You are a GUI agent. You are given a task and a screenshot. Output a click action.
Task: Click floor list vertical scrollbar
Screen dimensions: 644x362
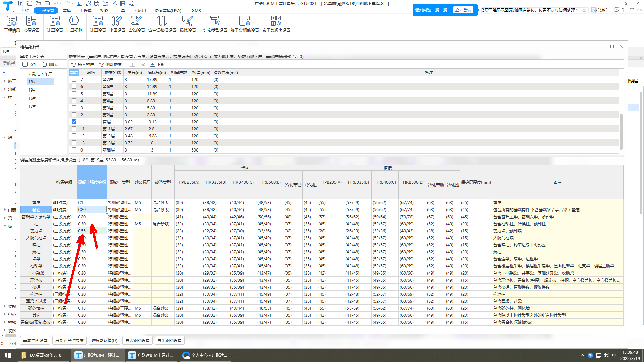coord(621,131)
